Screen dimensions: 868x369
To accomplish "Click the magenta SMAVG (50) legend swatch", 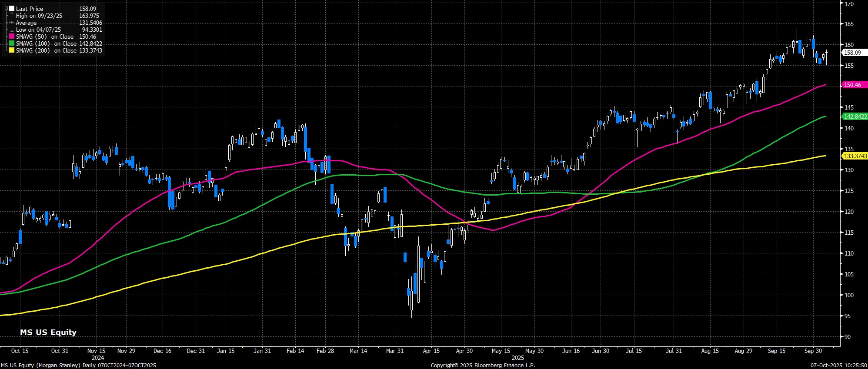I will (12, 37).
